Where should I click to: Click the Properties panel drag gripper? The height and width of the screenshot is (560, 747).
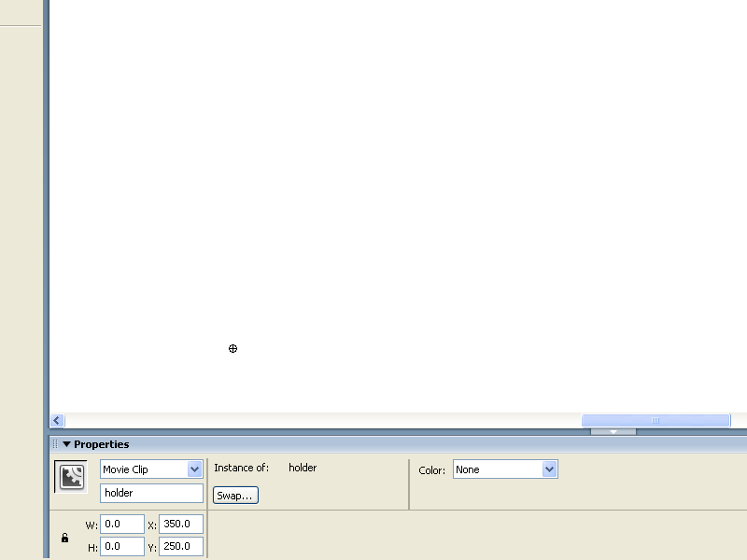tap(55, 444)
